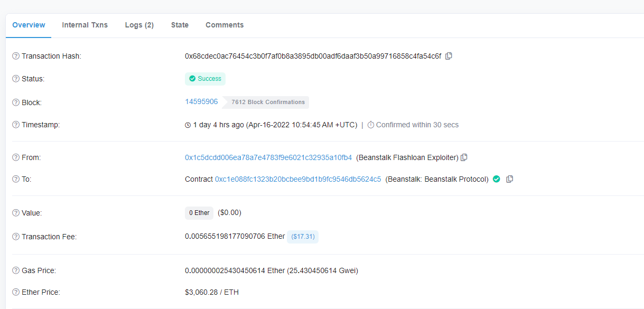This screenshot has width=644, height=309.
Task: Go to the Comments tab
Action: tap(225, 25)
